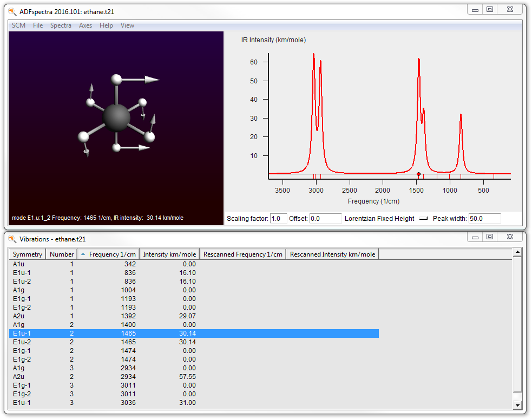Image resolution: width=532 pixels, height=419 pixels.
Task: Minimize the Vibrations window
Action: point(475,237)
